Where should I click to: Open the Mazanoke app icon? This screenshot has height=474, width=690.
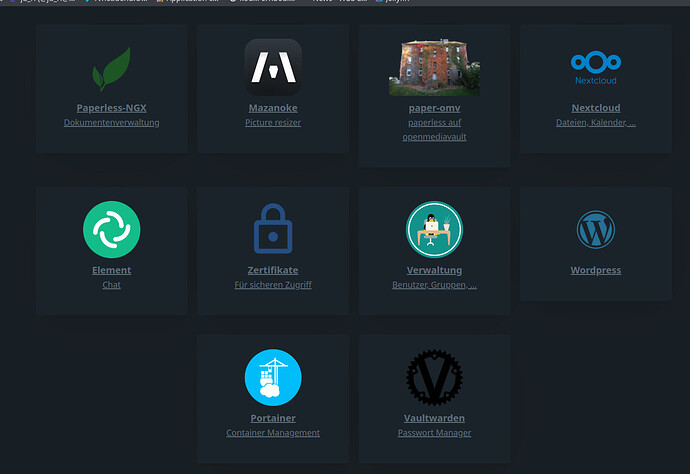click(x=273, y=67)
